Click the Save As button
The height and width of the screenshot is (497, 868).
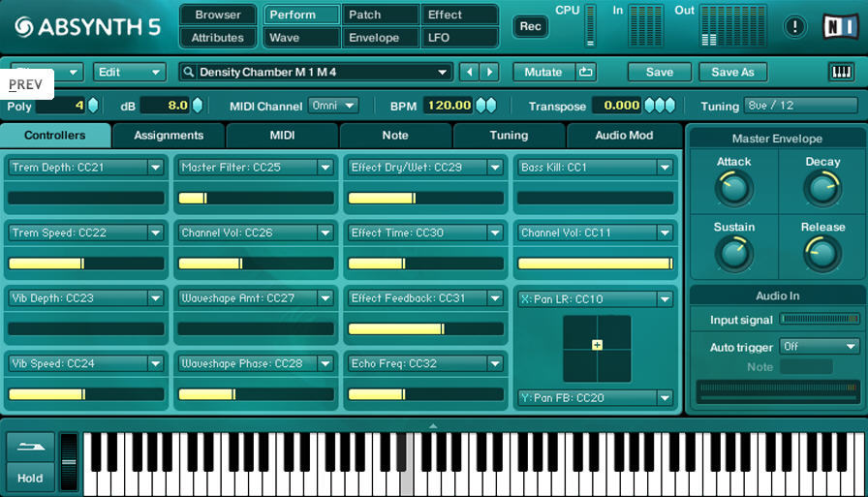732,72
